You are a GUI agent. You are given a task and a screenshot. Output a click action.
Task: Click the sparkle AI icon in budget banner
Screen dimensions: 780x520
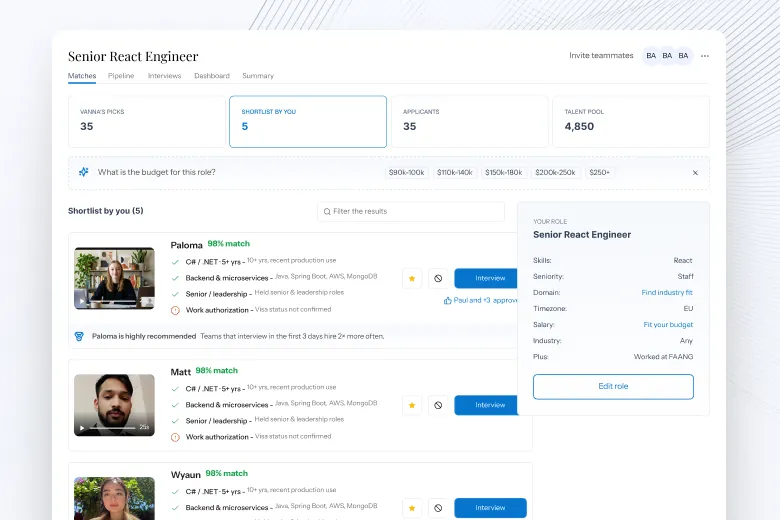coord(84,172)
